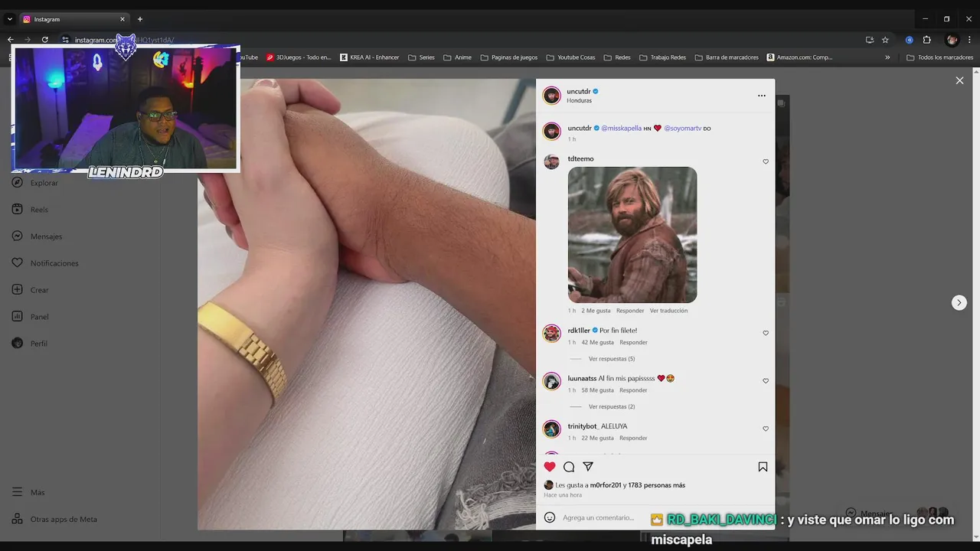Open uncutdr username in post header
980x551 pixels.
pyautogui.click(x=579, y=91)
